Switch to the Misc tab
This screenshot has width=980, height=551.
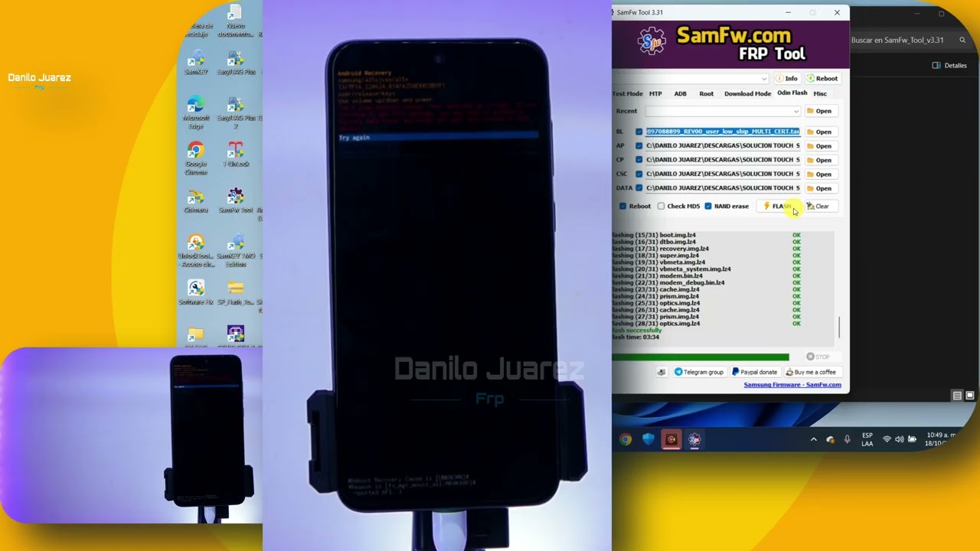[x=820, y=93]
